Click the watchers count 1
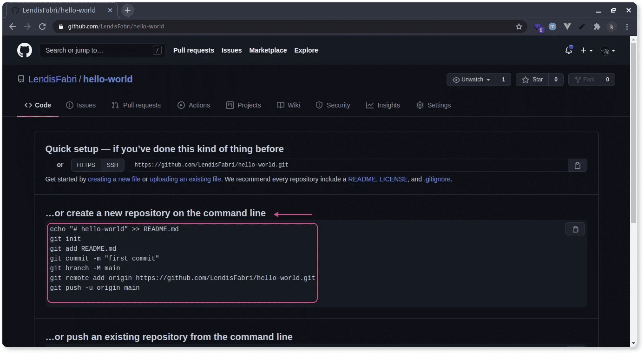644x354 pixels. [x=503, y=80]
